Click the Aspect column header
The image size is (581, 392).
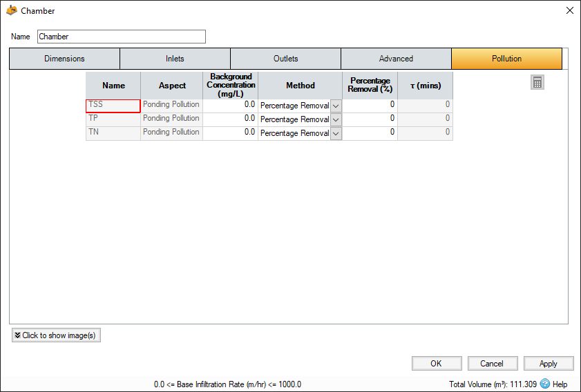point(171,86)
